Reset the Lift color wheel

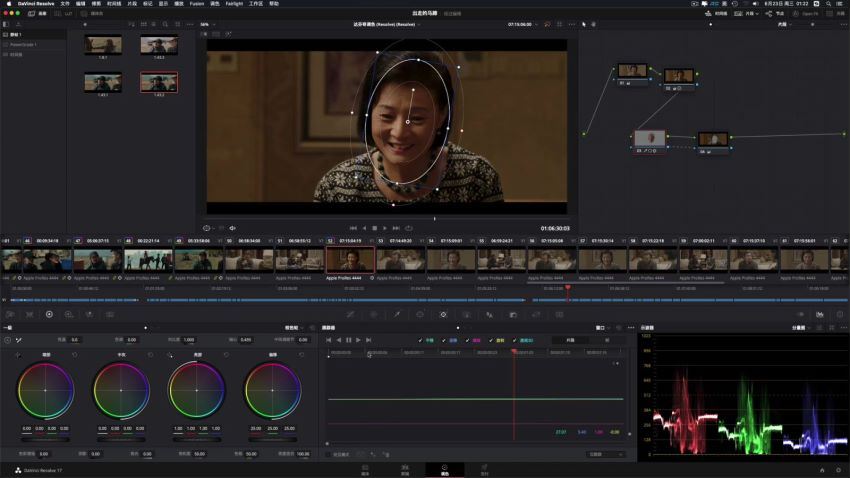tap(75, 355)
